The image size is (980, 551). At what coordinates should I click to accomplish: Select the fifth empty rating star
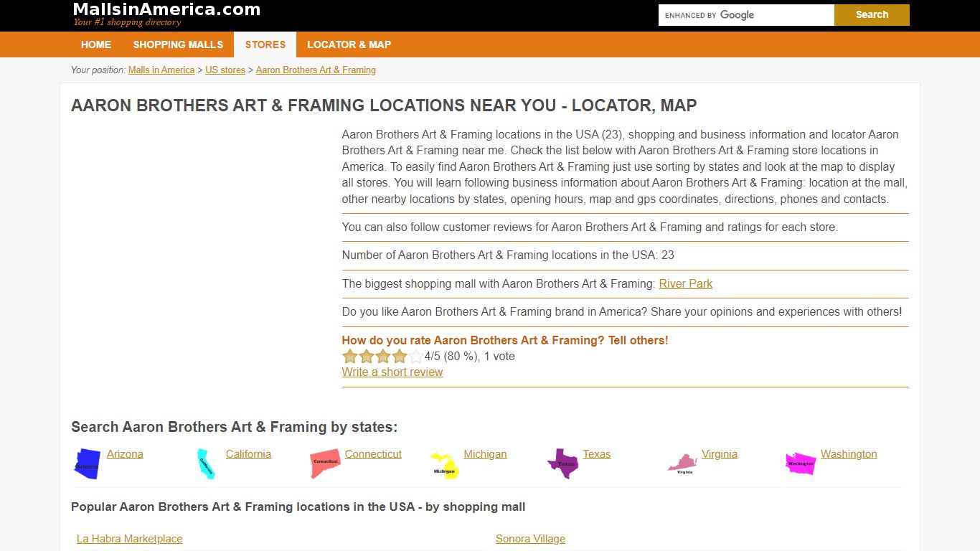pyautogui.click(x=416, y=357)
